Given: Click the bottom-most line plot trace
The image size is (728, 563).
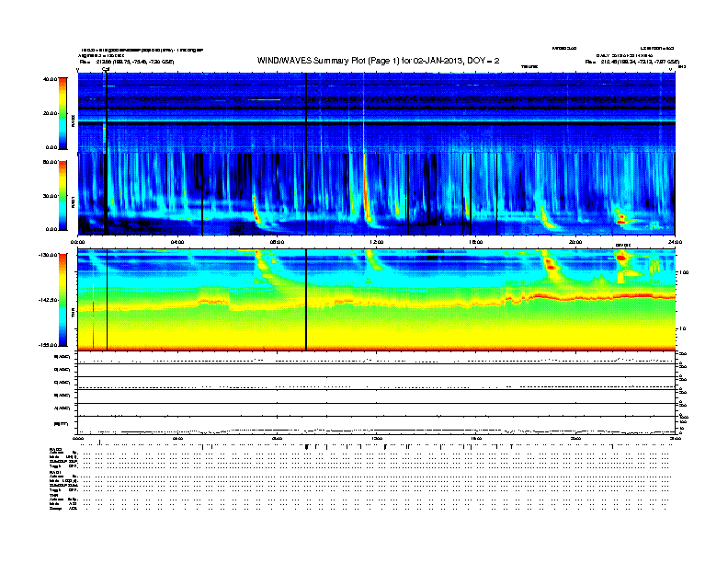Looking at the screenshot, I should [x=377, y=431].
